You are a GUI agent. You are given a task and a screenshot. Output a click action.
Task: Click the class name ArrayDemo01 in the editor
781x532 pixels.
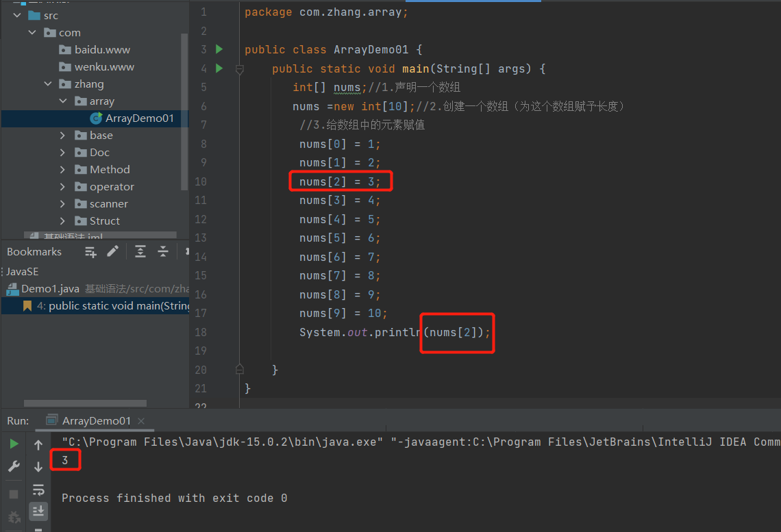(371, 50)
